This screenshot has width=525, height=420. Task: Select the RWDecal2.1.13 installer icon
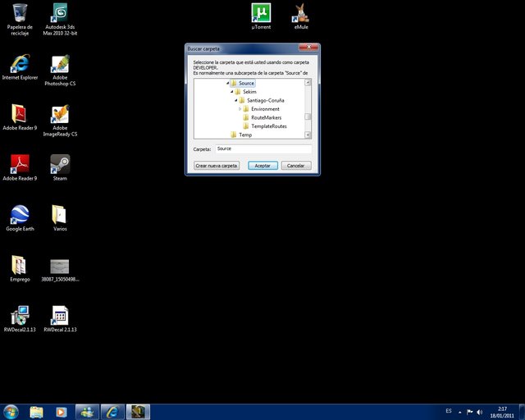(x=20, y=316)
